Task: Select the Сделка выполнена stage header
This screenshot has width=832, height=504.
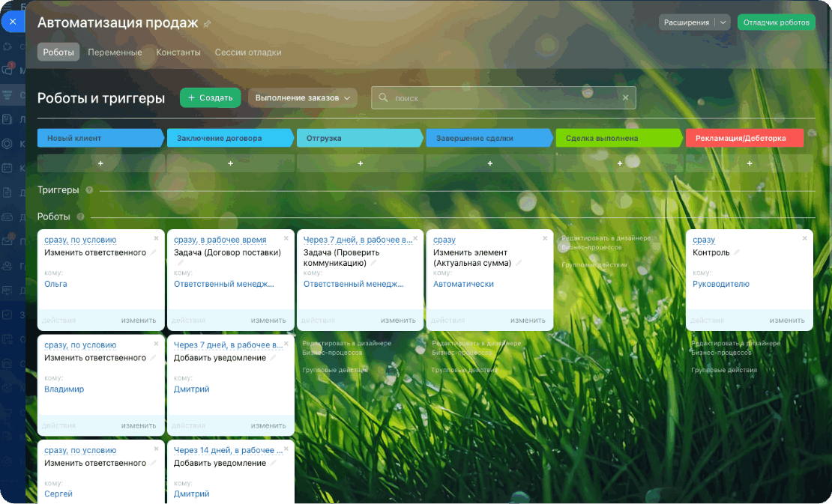Action: click(619, 139)
